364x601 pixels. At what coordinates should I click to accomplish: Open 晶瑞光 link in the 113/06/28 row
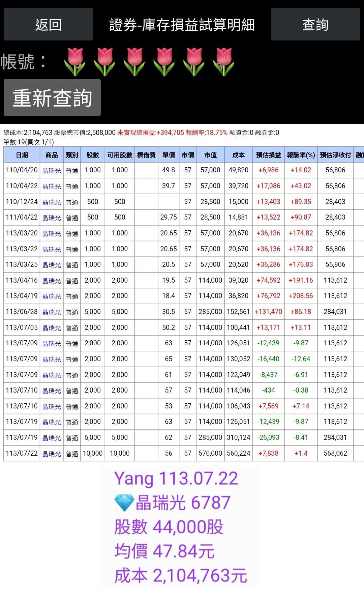(52, 312)
